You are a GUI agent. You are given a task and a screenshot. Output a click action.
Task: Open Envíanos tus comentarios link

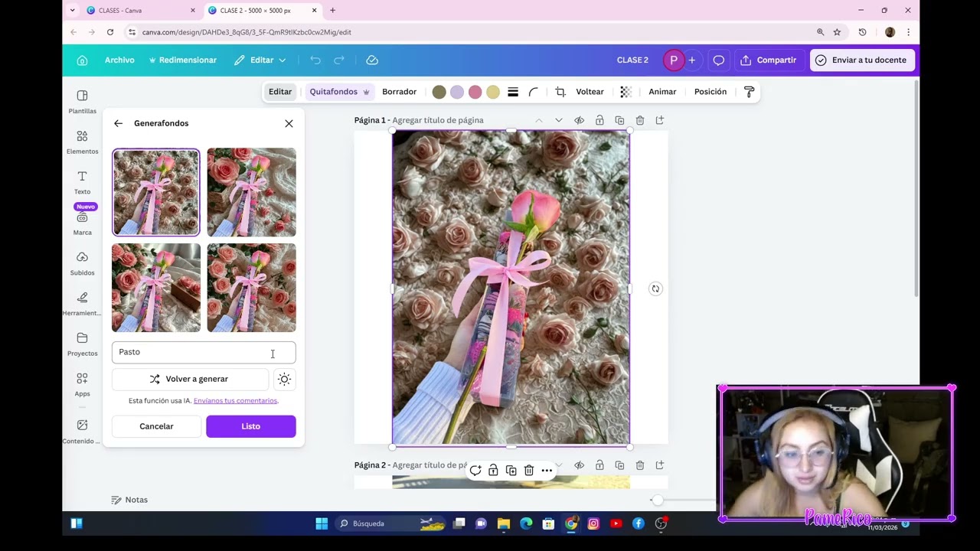pyautogui.click(x=235, y=401)
